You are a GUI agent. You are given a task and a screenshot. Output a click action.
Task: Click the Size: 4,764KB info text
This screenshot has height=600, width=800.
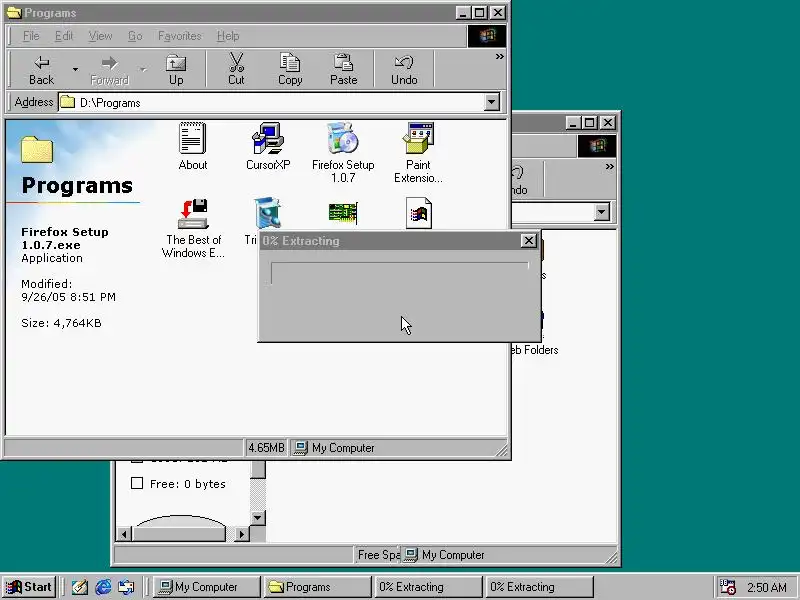tap(61, 323)
